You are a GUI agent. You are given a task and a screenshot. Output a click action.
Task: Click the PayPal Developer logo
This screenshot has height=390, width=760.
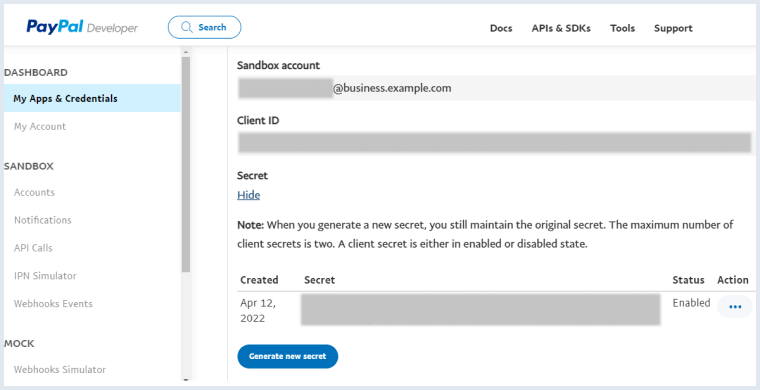pyautogui.click(x=82, y=28)
